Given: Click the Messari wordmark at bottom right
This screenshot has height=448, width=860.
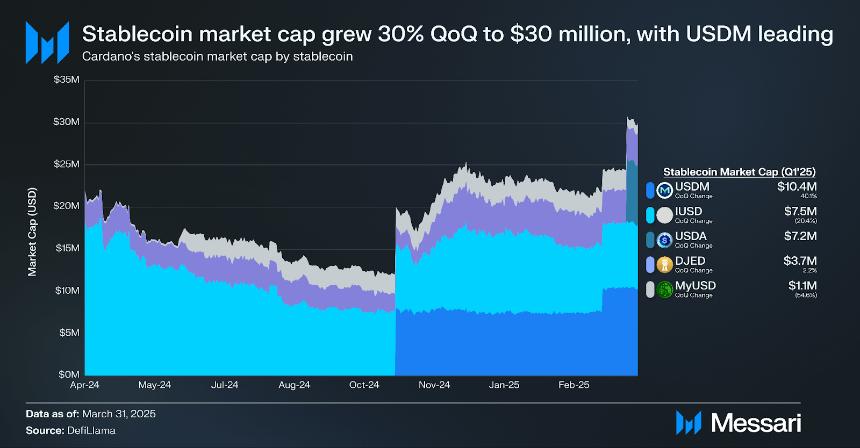Looking at the screenshot, I should click(x=755, y=422).
